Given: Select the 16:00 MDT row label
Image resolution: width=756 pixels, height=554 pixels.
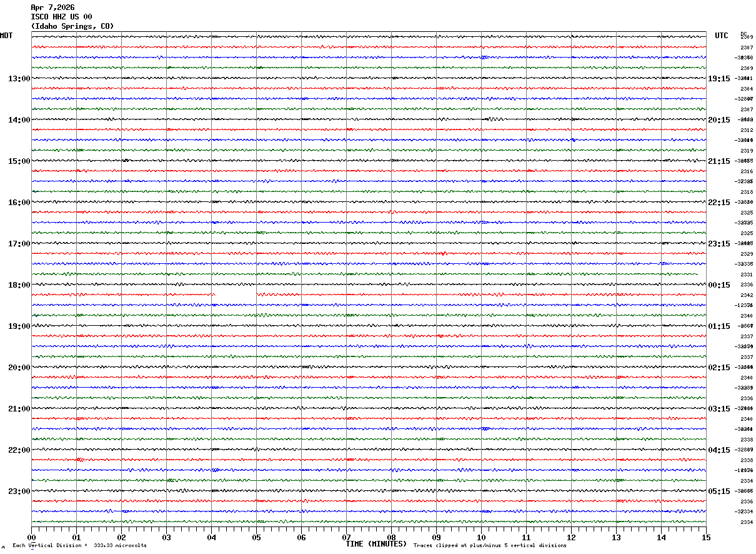Looking at the screenshot, I should [19, 203].
